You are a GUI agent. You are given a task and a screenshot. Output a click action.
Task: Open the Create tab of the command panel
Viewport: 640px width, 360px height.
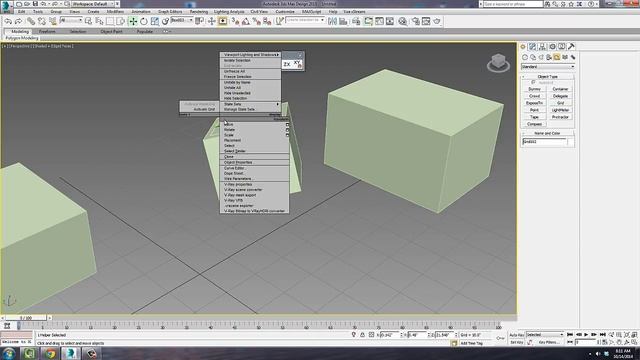tap(523, 47)
